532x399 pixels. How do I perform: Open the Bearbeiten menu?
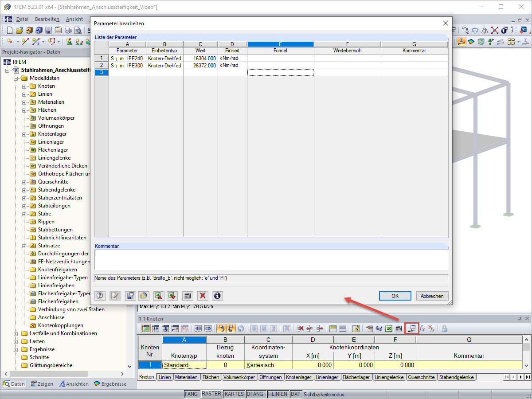coord(47,19)
